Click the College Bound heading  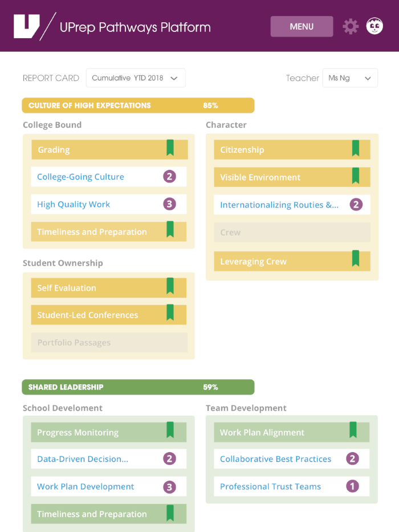(x=52, y=125)
